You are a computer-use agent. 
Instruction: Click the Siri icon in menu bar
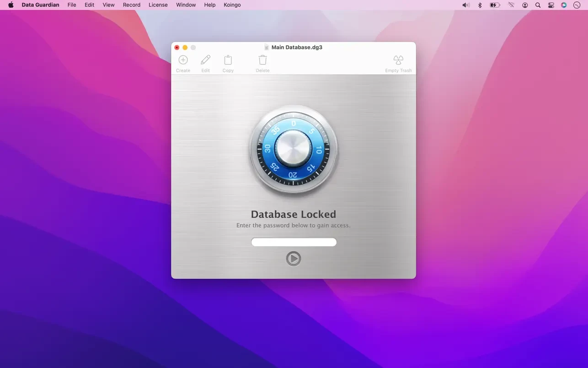(564, 5)
